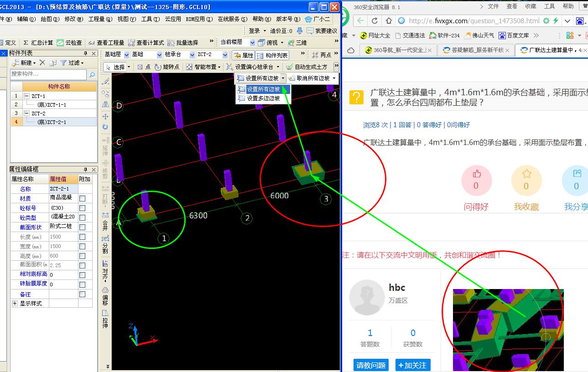588x372 pixels.
Task: Tick the 附加 checkbox for 备注 row
Action: pyautogui.click(x=82, y=294)
